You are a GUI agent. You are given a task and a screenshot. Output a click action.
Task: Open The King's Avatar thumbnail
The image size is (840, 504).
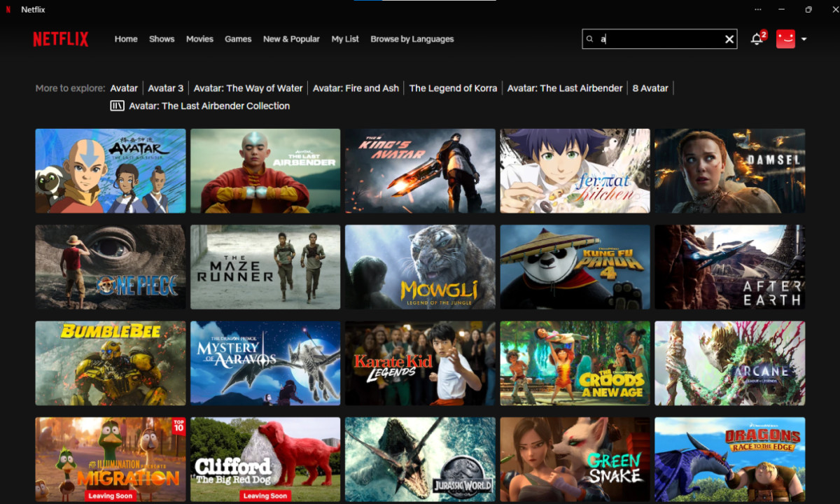pyautogui.click(x=420, y=171)
